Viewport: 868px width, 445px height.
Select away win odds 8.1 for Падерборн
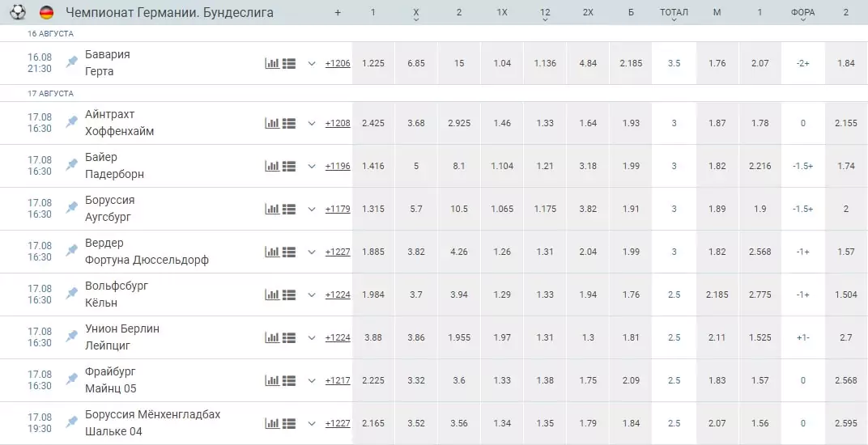point(459,166)
